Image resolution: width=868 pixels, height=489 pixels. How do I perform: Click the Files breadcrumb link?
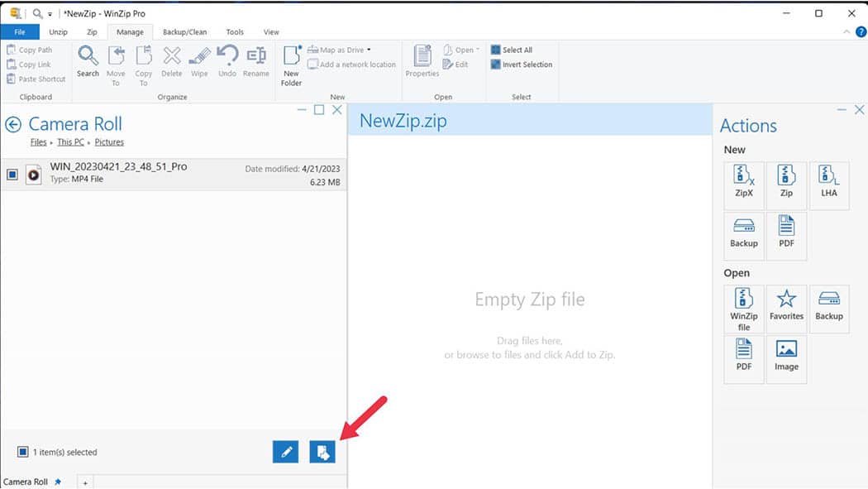(39, 142)
